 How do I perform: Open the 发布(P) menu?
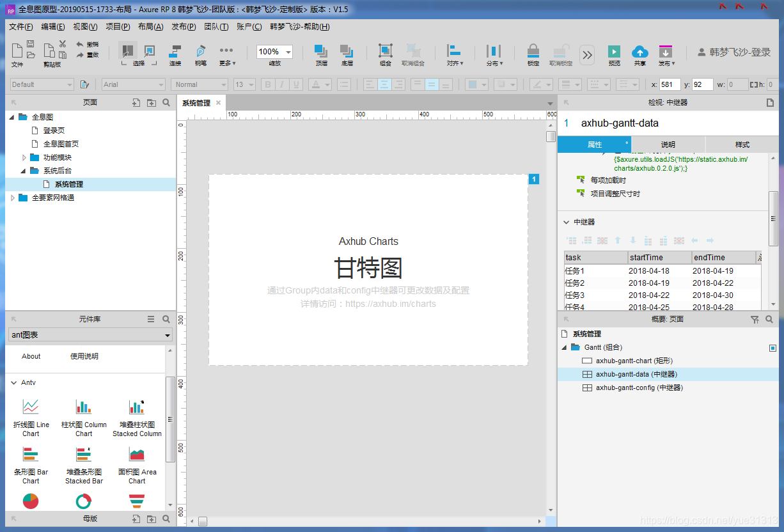pos(184,27)
